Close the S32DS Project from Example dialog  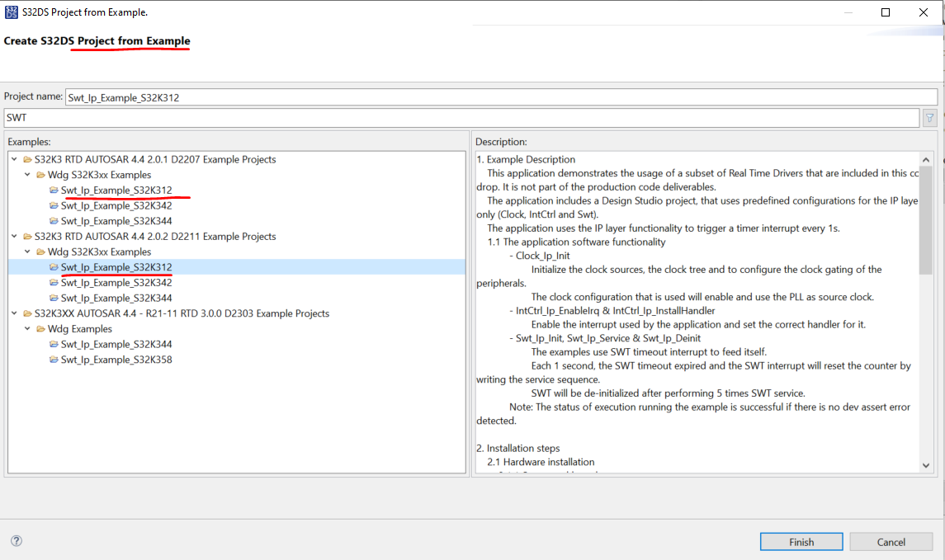924,12
